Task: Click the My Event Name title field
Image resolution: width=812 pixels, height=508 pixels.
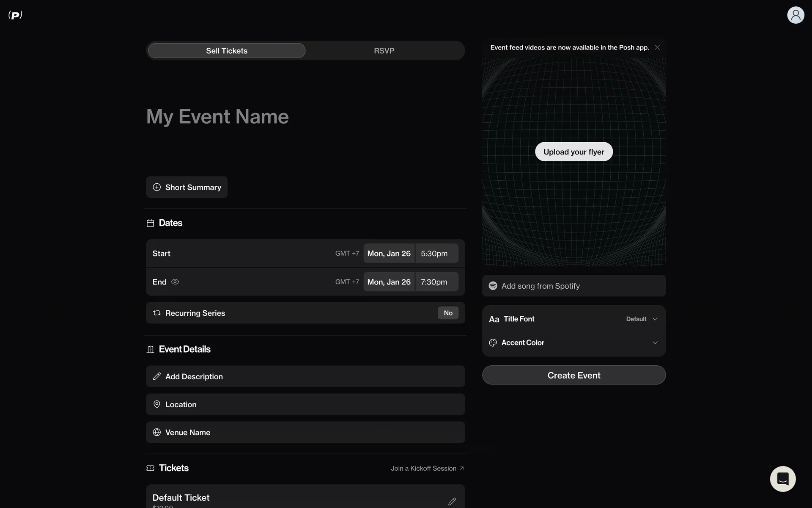Action: pyautogui.click(x=217, y=116)
